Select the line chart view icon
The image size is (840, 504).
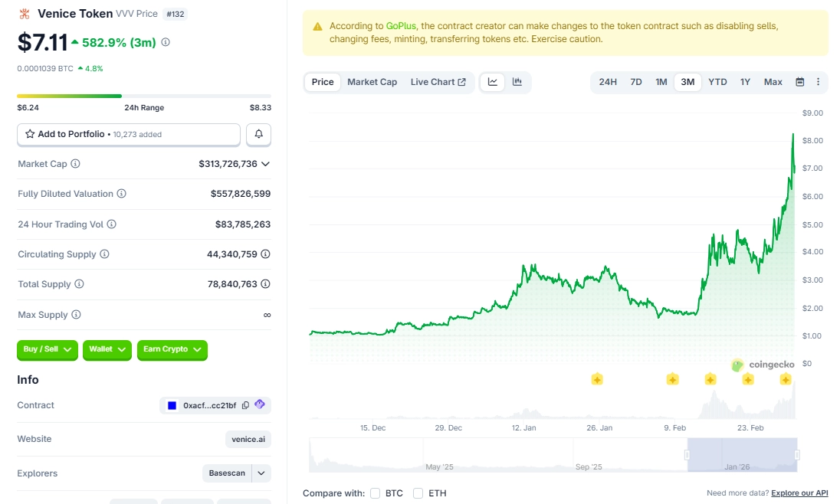(x=491, y=82)
